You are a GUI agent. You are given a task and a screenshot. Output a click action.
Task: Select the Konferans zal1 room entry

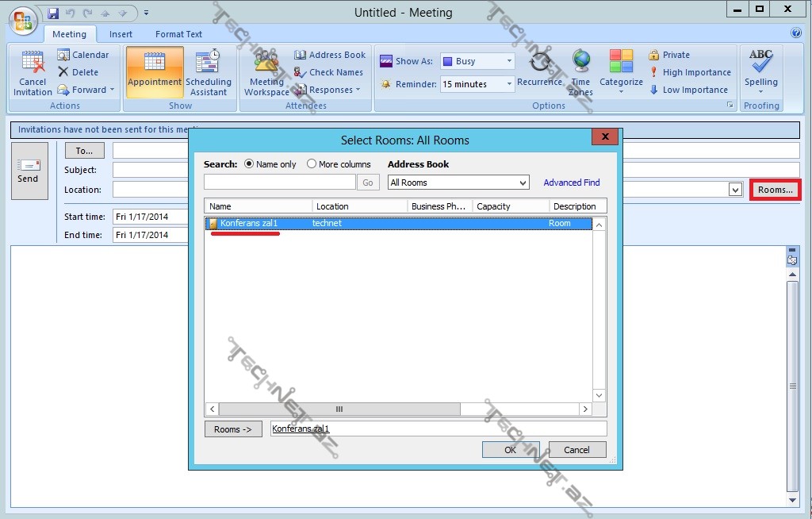248,224
